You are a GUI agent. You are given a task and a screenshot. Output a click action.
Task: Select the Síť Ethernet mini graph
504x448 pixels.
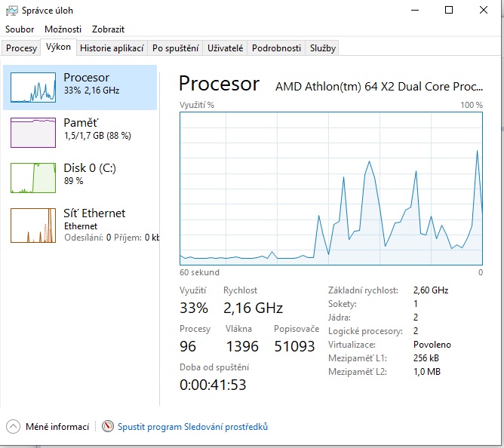point(33,225)
